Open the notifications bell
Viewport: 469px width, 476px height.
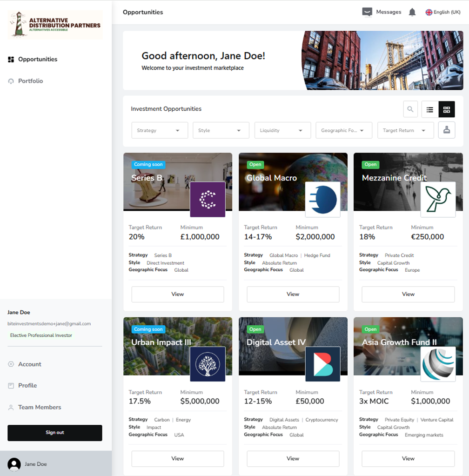[x=412, y=12]
